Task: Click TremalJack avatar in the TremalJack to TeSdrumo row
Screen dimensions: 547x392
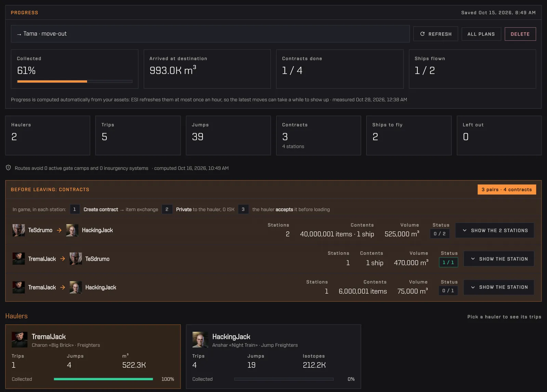Action: tap(18, 259)
